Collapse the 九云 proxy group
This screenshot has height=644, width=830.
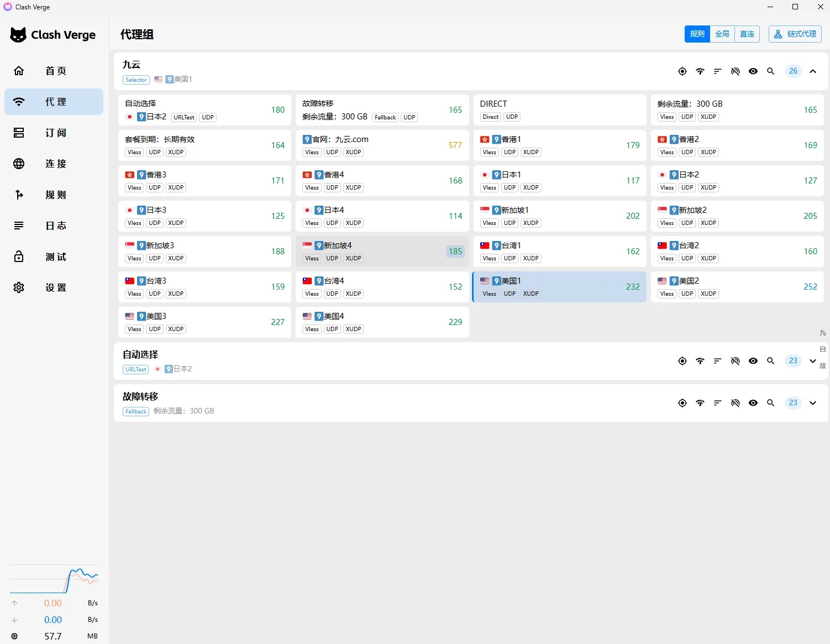pyautogui.click(x=813, y=71)
